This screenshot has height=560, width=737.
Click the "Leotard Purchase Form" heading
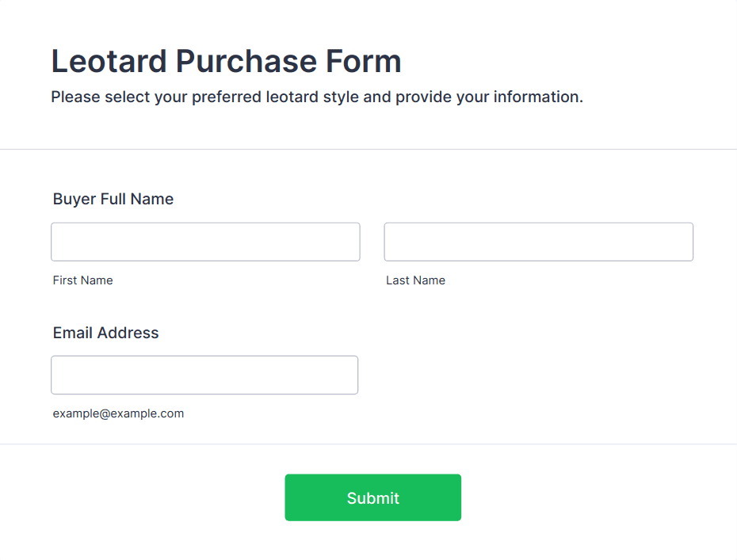pyautogui.click(x=226, y=61)
